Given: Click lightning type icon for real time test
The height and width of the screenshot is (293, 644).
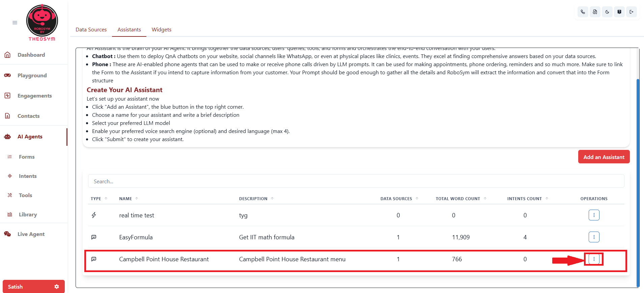Looking at the screenshot, I should click(94, 215).
